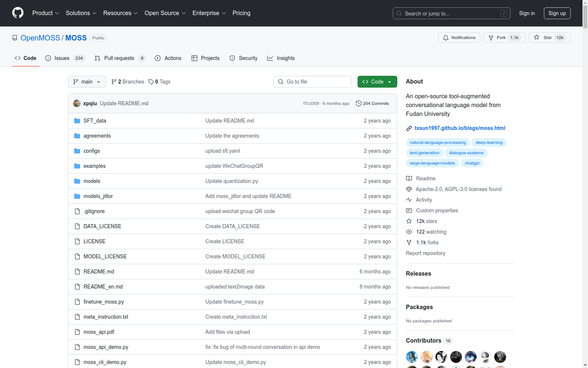Open the Pull requests tab
This screenshot has width=588, height=368.
point(120,58)
